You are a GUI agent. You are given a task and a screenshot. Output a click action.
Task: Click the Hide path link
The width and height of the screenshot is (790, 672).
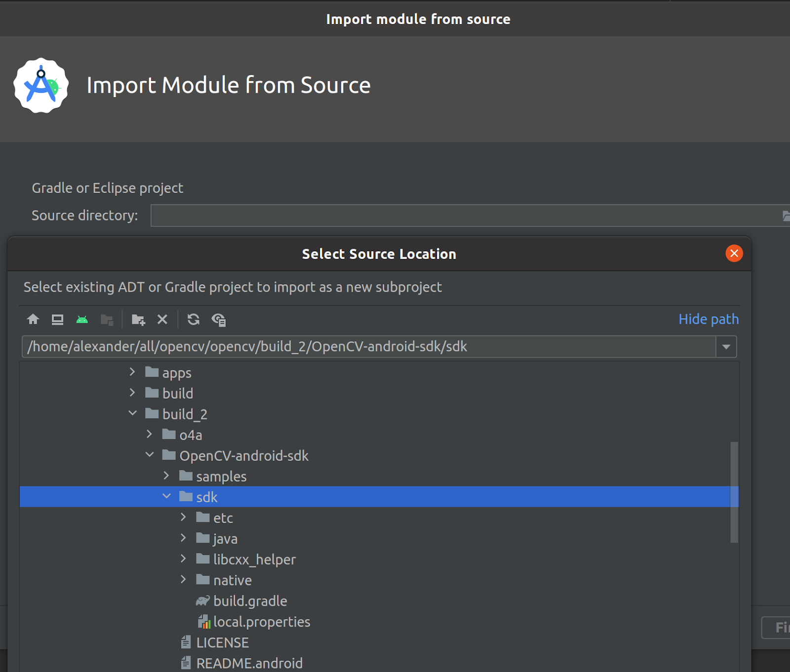click(708, 319)
